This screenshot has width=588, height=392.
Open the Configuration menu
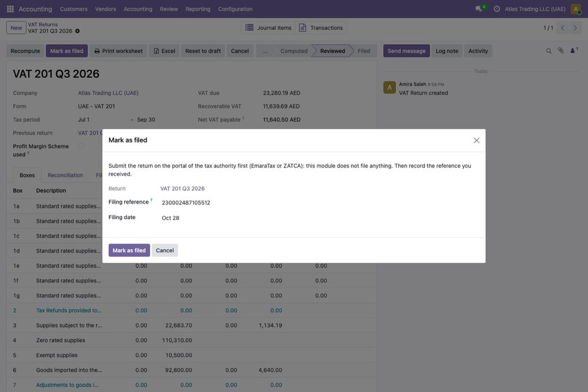(x=235, y=9)
